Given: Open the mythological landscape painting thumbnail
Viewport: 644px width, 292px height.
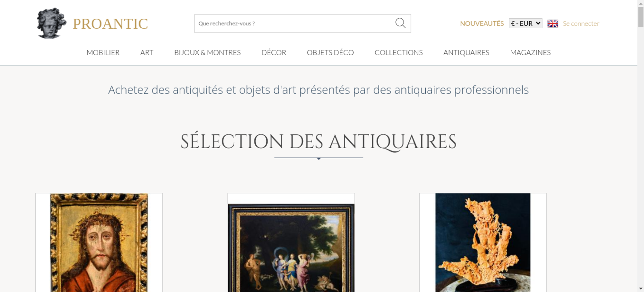Looking at the screenshot, I should pos(291,243).
